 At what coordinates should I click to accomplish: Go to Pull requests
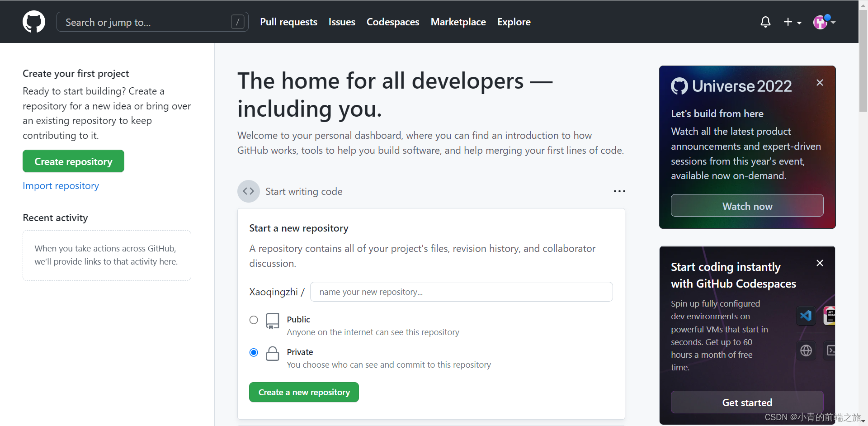[288, 22]
